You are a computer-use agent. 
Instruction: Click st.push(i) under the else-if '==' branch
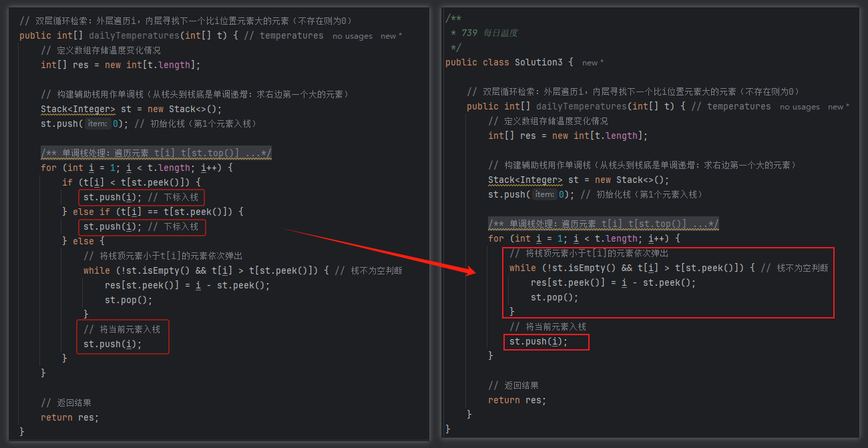click(112, 226)
